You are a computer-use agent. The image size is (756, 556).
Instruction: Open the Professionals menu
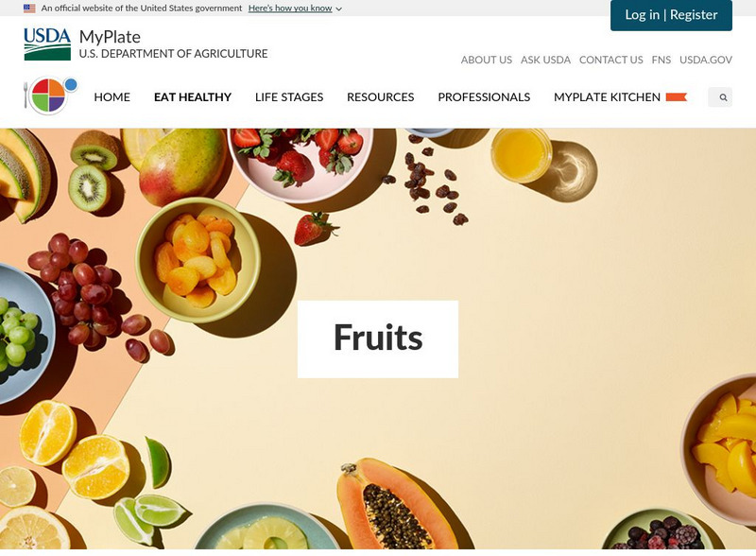(484, 97)
